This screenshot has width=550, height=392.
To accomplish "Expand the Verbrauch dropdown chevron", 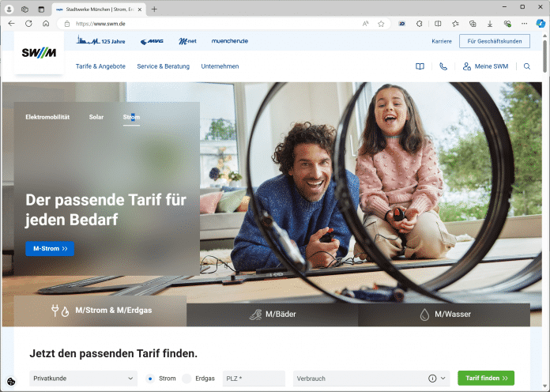I will (x=443, y=379).
